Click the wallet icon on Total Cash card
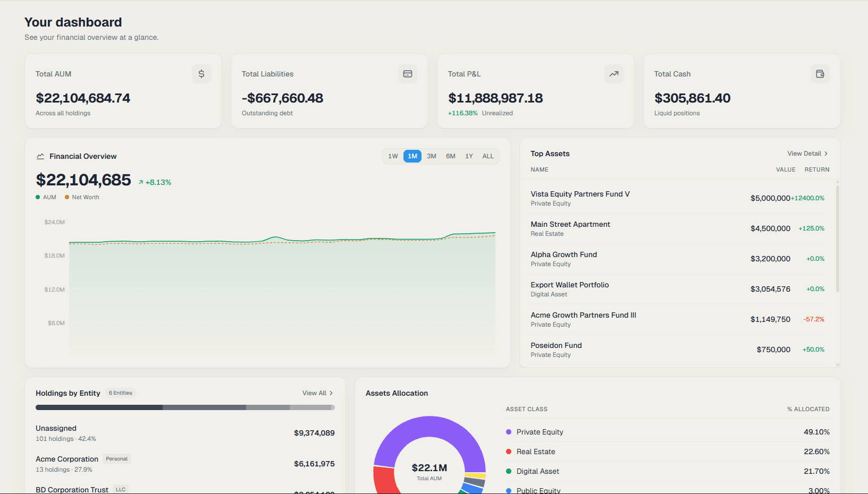This screenshot has width=868, height=494. point(820,74)
